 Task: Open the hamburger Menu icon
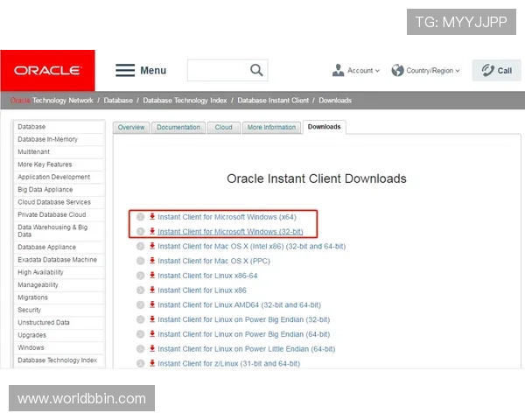pos(125,71)
